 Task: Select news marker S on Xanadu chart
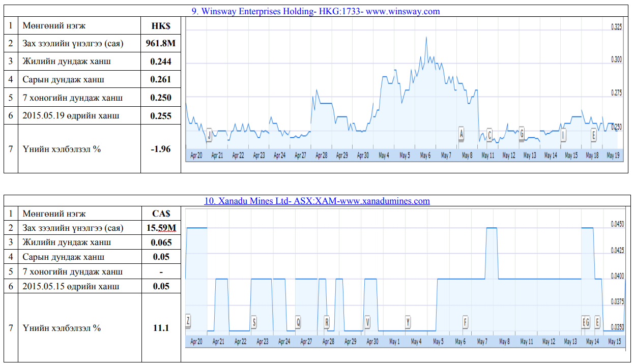[x=254, y=322]
